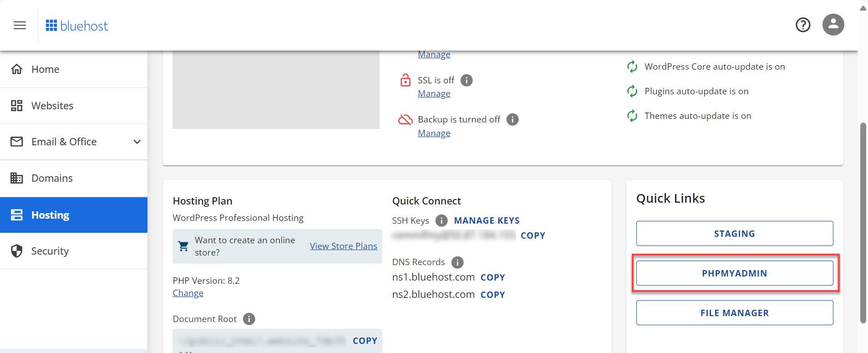Click the backup-off cloud icon

coord(406,119)
